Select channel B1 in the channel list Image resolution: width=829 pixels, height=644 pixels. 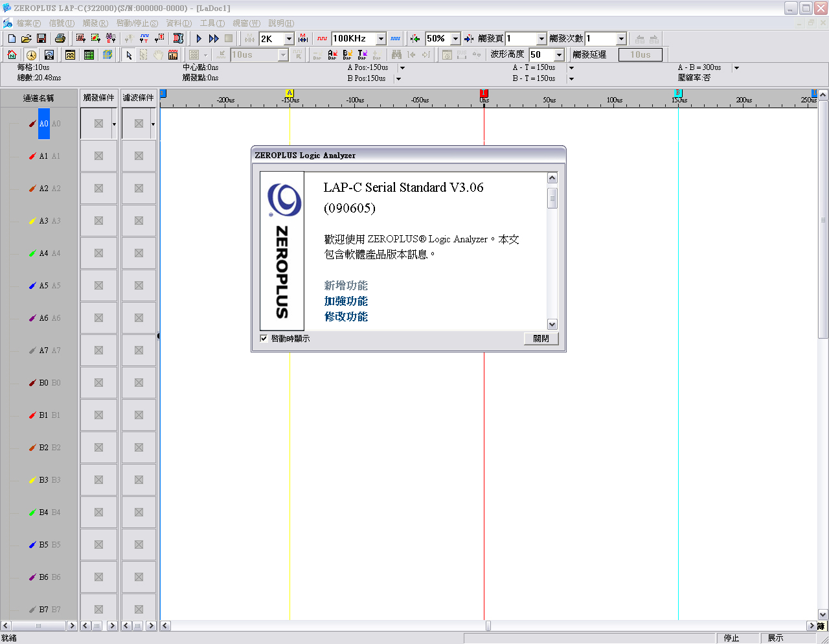(43, 415)
